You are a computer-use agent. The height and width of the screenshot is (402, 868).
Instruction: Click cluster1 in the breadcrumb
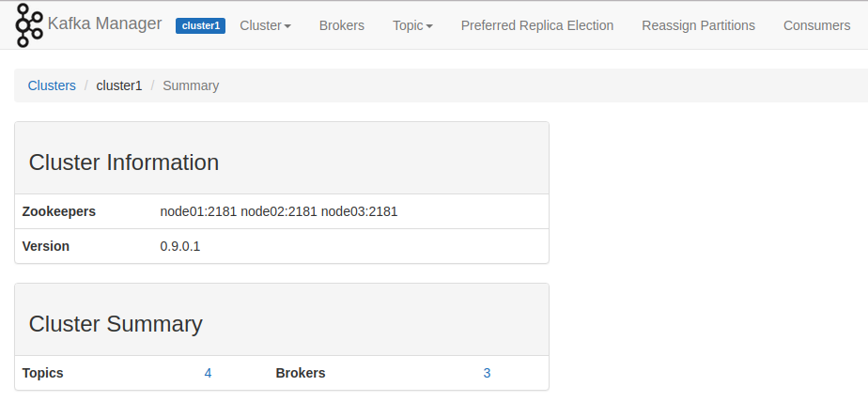(119, 85)
